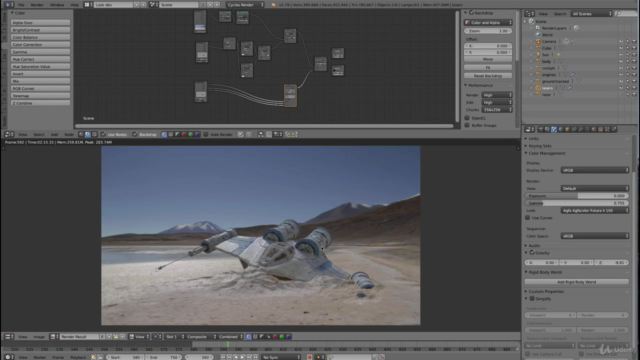Open Color and Alpha backdrop channel dropdown

pyautogui.click(x=488, y=22)
